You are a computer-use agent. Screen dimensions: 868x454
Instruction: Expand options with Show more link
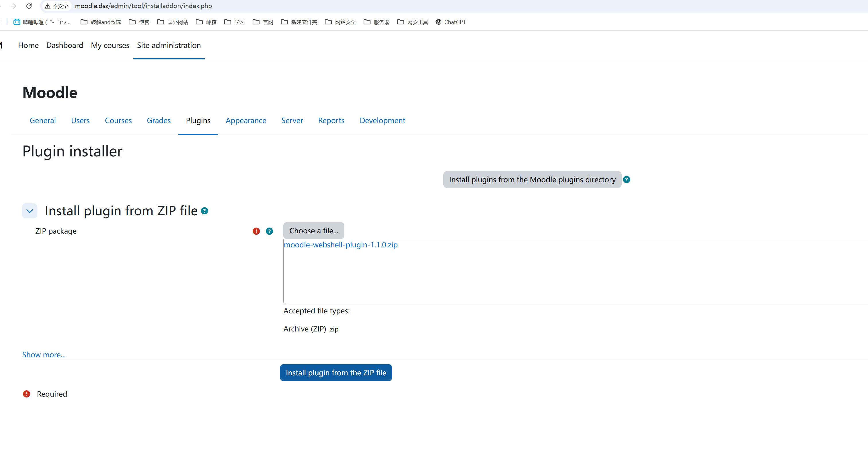44,354
